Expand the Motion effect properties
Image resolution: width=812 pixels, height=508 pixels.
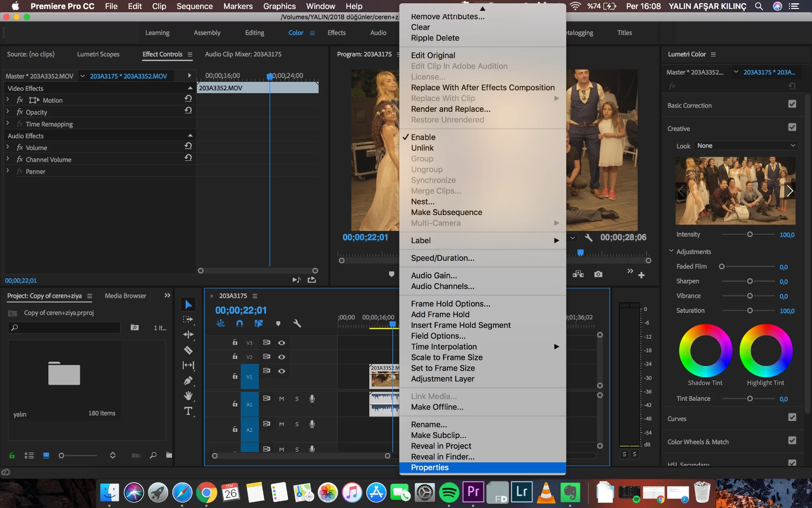pyautogui.click(x=8, y=100)
